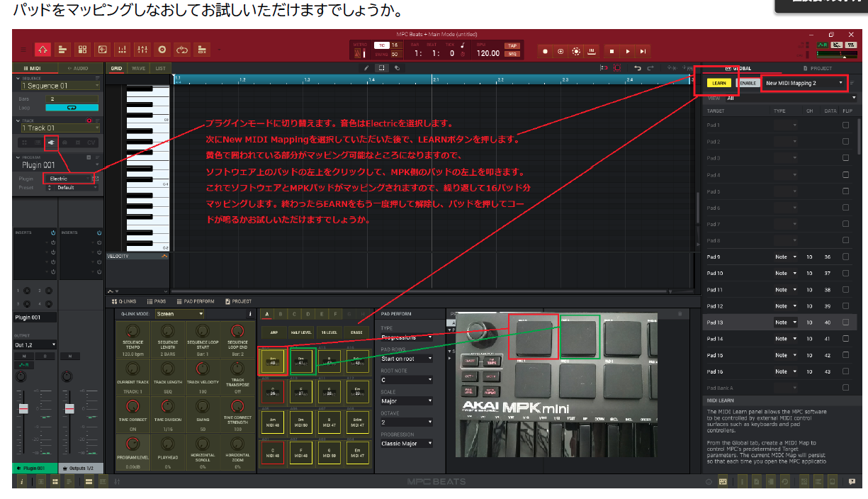Toggle 16 LEVEL pad option
868x499 pixels.
(x=328, y=332)
